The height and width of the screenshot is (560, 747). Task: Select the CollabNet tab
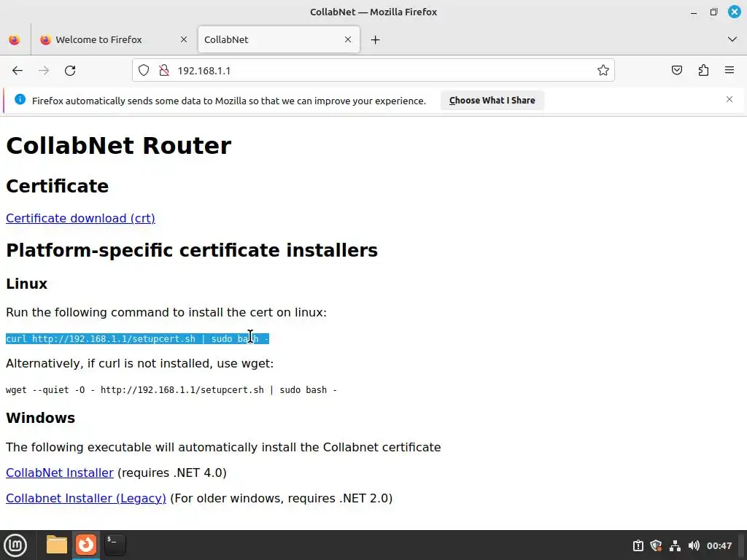279,39
